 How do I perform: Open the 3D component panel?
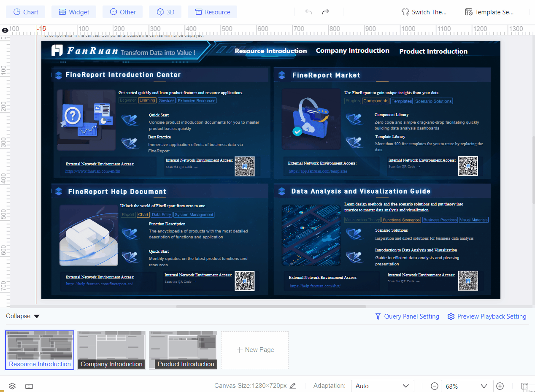pyautogui.click(x=165, y=12)
